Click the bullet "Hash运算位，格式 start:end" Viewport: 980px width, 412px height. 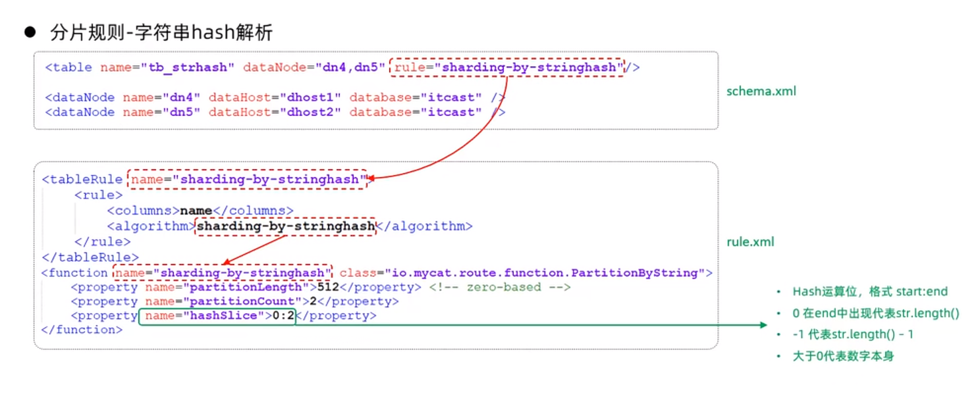pyautogui.click(x=869, y=292)
